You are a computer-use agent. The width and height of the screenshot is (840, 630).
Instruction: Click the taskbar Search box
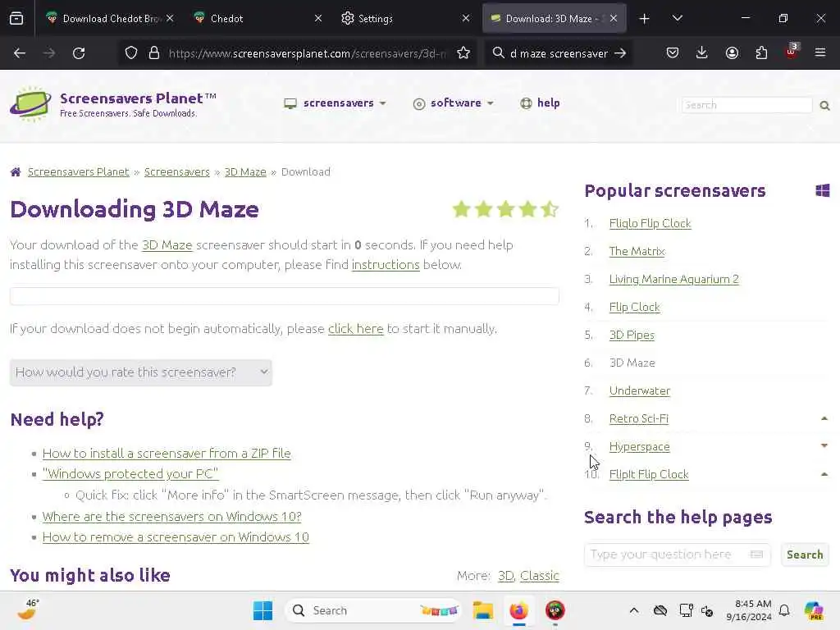373,610
